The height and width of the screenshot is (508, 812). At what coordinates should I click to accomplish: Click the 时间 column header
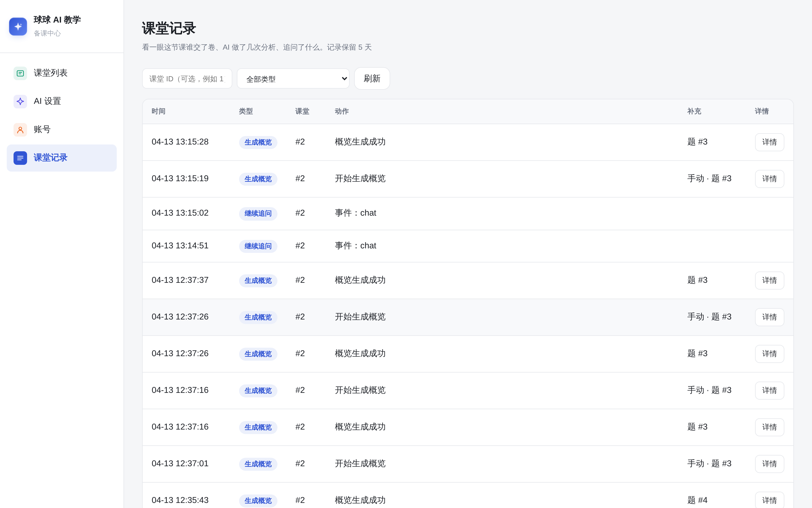tap(158, 111)
